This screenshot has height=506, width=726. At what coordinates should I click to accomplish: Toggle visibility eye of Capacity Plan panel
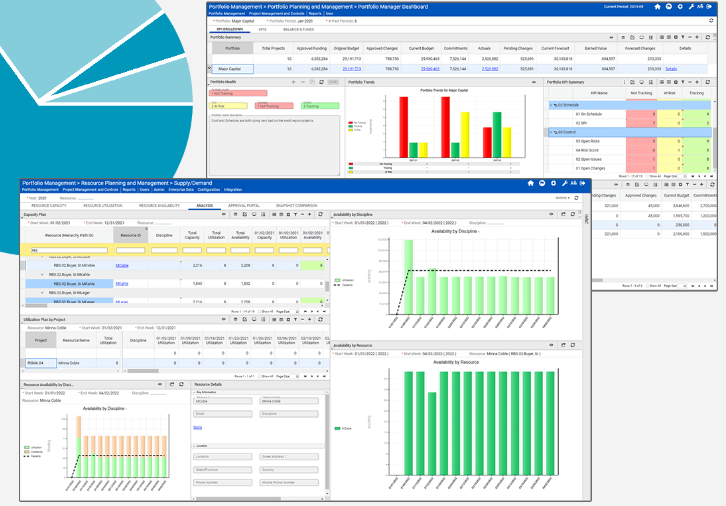224,214
